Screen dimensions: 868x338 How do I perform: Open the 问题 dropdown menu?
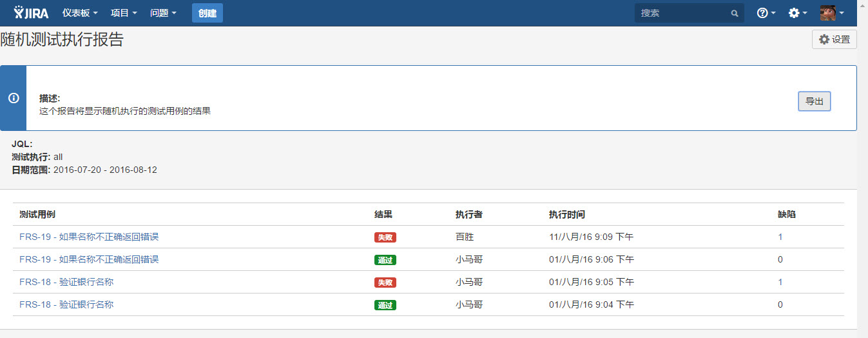click(163, 13)
